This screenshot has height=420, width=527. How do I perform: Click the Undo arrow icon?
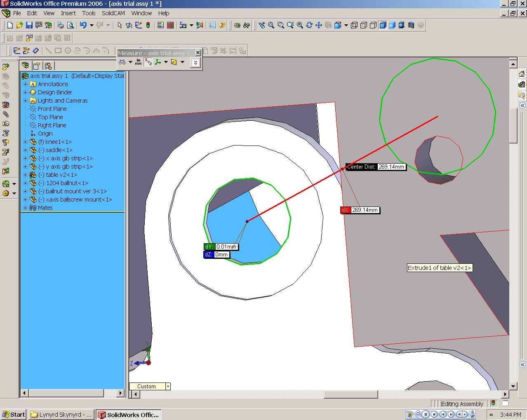(x=83, y=26)
